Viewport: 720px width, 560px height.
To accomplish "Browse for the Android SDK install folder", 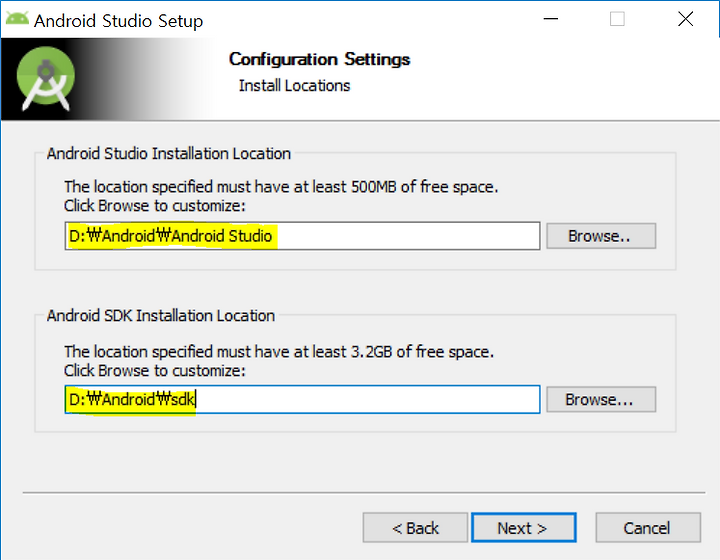I will coord(601,399).
